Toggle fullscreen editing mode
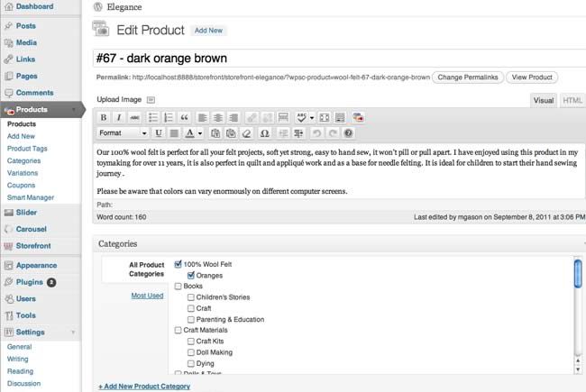The height and width of the screenshot is (392, 586). pos(325,117)
